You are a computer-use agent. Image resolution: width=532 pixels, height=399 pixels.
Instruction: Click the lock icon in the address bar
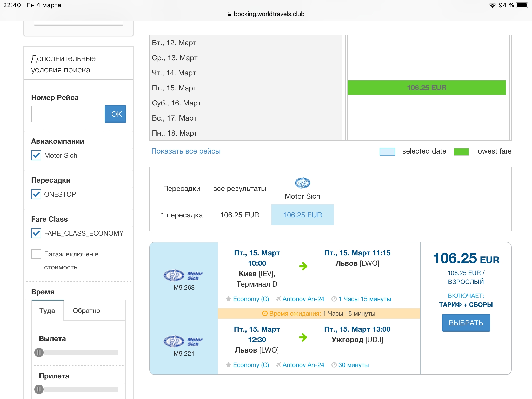click(x=229, y=14)
